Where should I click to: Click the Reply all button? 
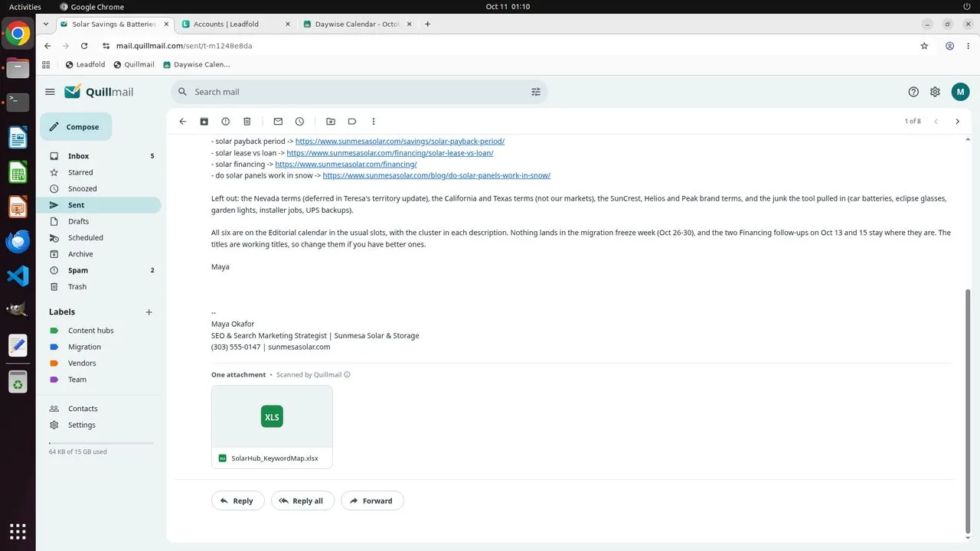pyautogui.click(x=302, y=500)
